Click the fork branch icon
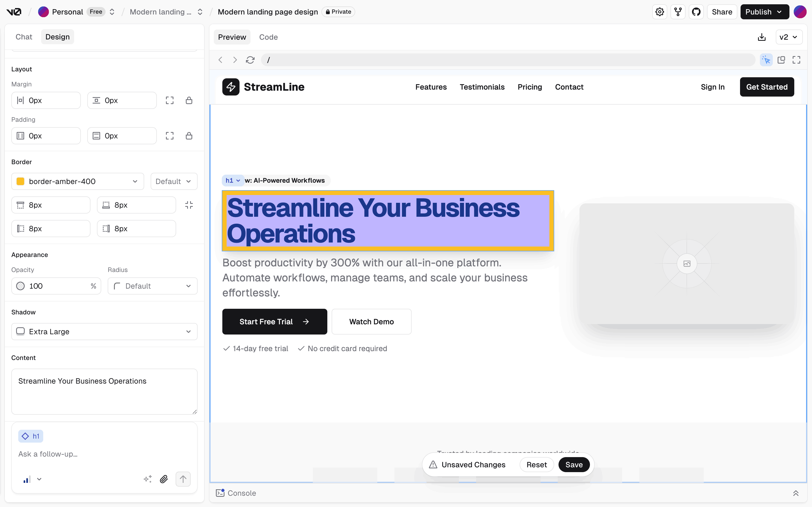The image size is (812, 507). (678, 12)
